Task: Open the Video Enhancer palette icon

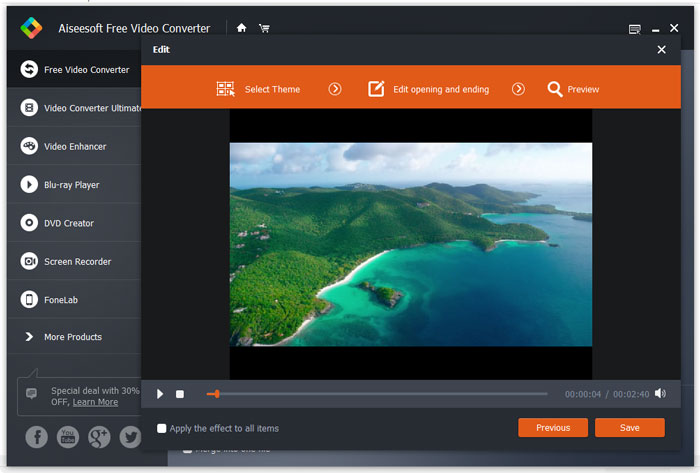Action: (x=29, y=146)
